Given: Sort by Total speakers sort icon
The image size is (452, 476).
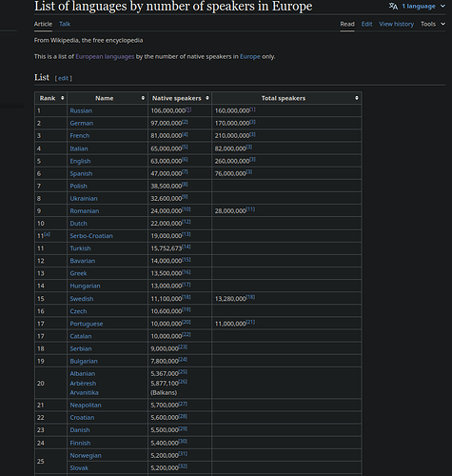Looking at the screenshot, I should coord(357,98).
